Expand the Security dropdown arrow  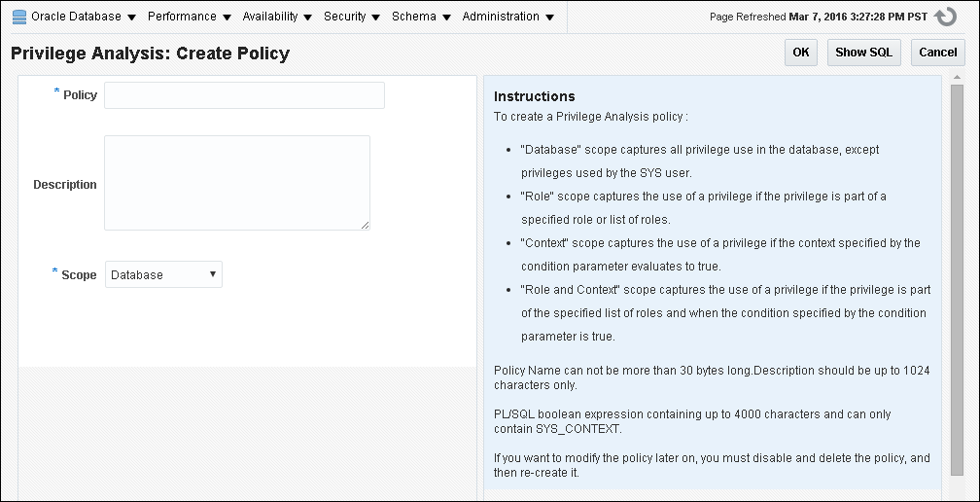point(376,18)
